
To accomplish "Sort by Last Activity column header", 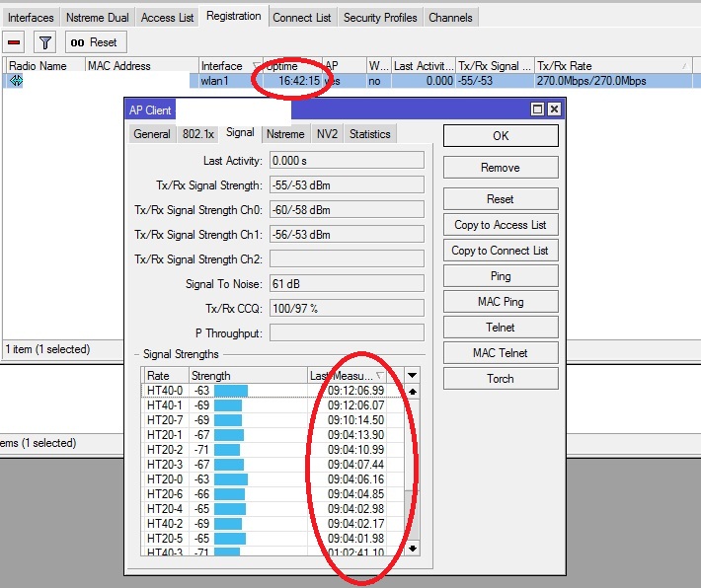I will click(x=424, y=66).
